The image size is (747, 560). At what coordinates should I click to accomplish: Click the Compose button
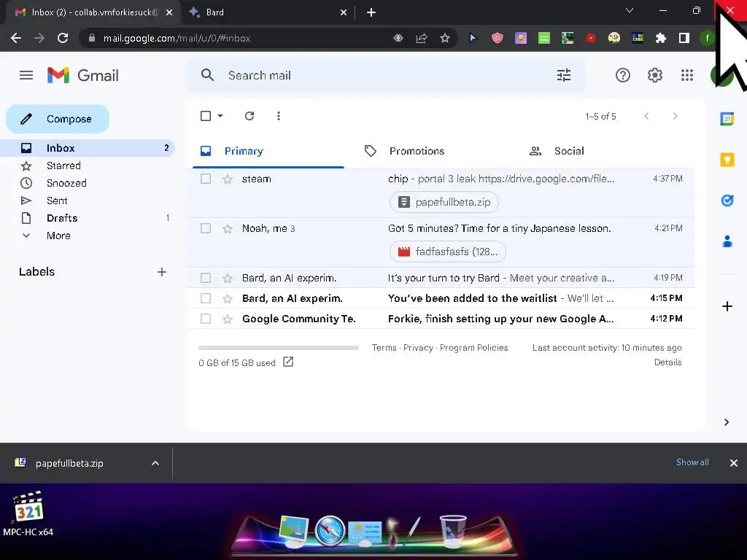pyautogui.click(x=58, y=119)
